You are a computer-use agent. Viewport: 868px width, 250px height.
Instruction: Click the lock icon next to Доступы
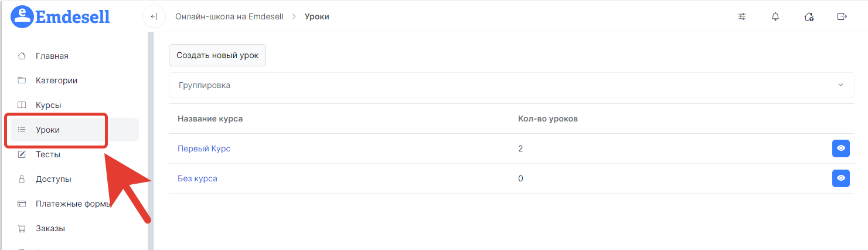point(22,179)
